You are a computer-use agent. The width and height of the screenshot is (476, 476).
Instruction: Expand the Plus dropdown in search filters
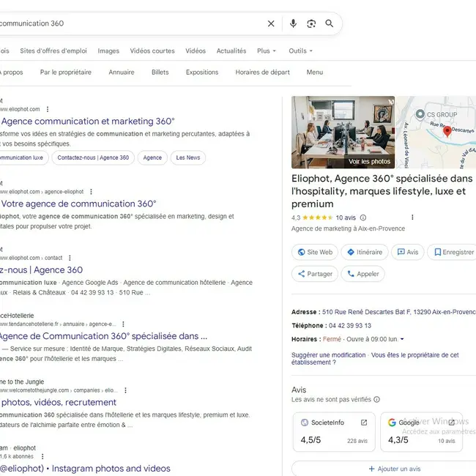click(x=267, y=51)
